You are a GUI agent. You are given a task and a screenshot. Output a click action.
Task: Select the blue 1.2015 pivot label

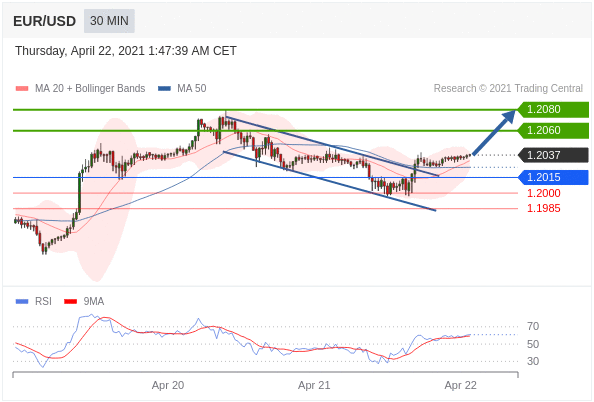coord(553,177)
